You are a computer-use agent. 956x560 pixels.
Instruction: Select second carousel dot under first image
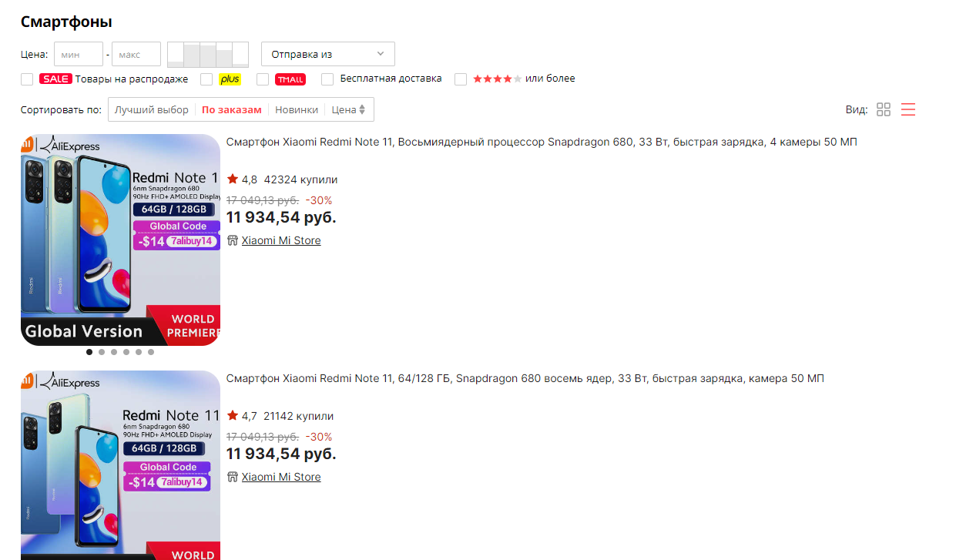pyautogui.click(x=102, y=352)
